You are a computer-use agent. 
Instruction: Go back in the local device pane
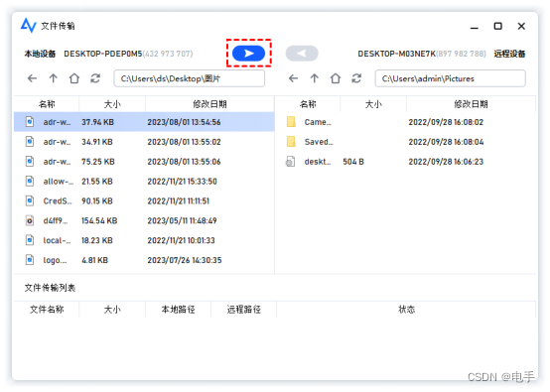33,78
